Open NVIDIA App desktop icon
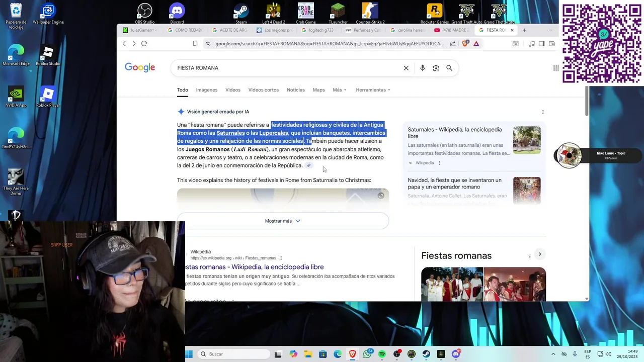The width and height of the screenshot is (644, 362). (x=16, y=97)
